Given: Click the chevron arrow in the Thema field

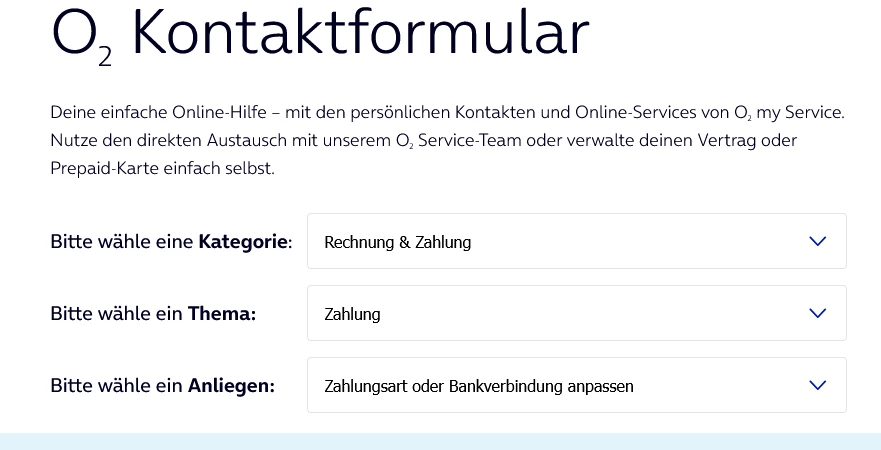Looking at the screenshot, I should coord(818,313).
